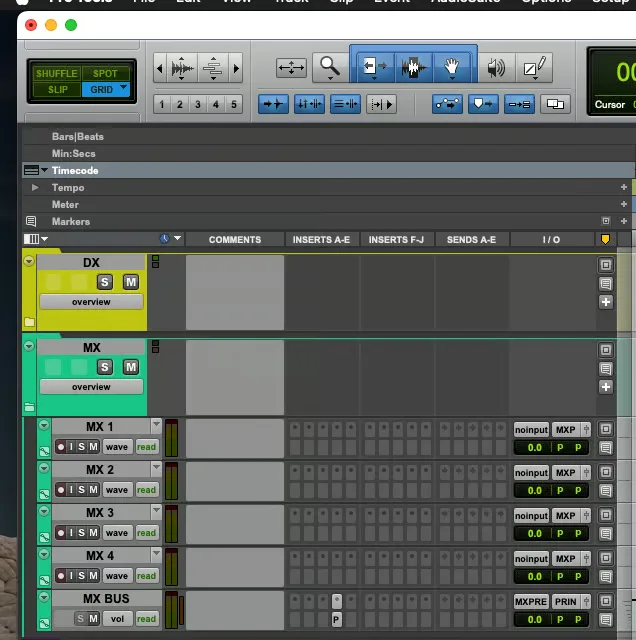
Task: Select the Grabber hand tool
Action: coord(451,67)
